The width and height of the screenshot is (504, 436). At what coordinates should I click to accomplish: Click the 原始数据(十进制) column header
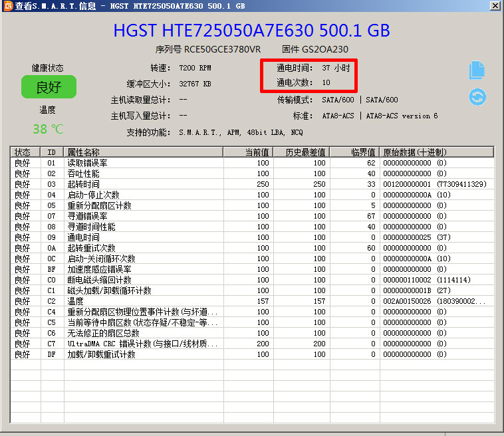pos(437,152)
